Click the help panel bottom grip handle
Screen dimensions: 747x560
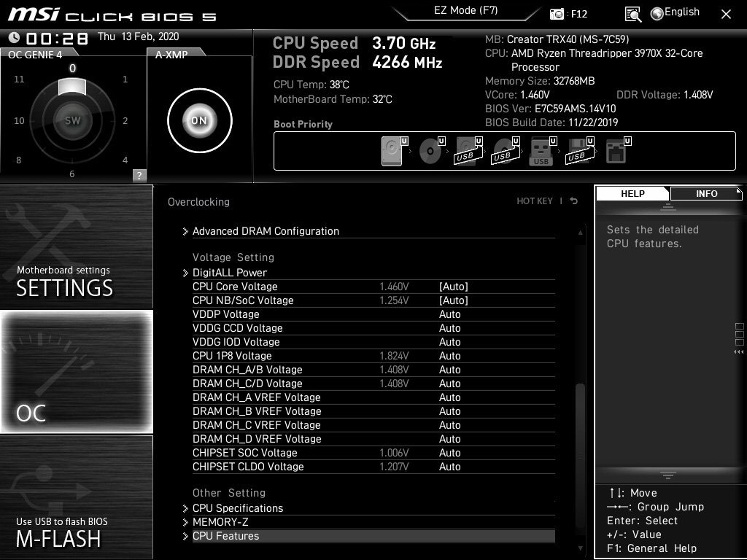(x=668, y=475)
